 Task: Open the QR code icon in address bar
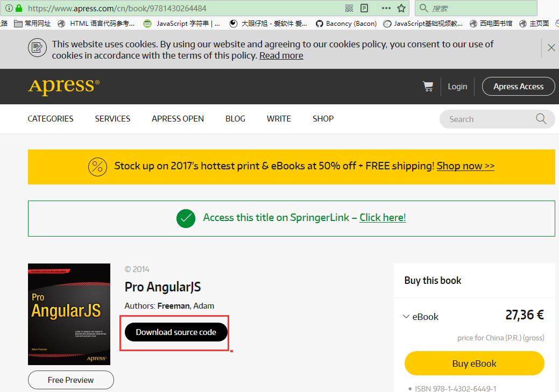[349, 8]
